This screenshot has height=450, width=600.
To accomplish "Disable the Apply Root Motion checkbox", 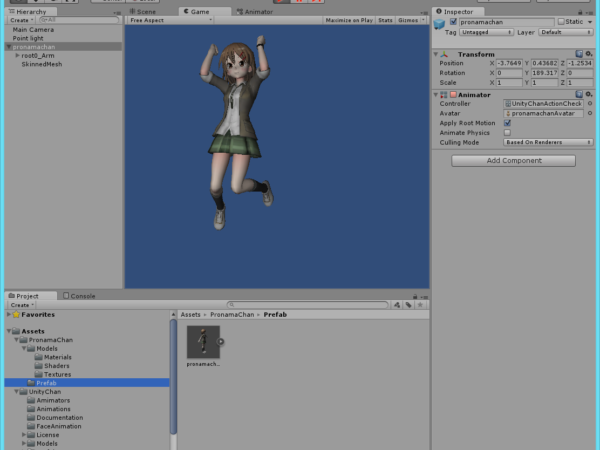I will [507, 123].
